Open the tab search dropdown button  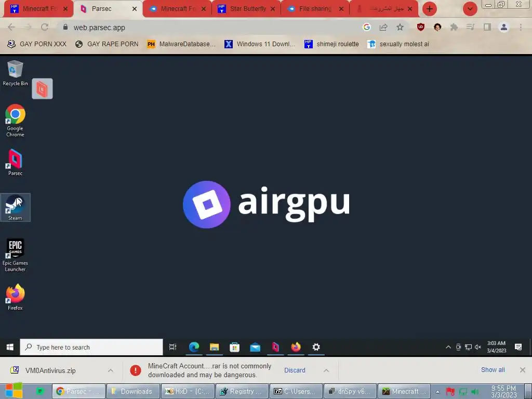pyautogui.click(x=470, y=9)
